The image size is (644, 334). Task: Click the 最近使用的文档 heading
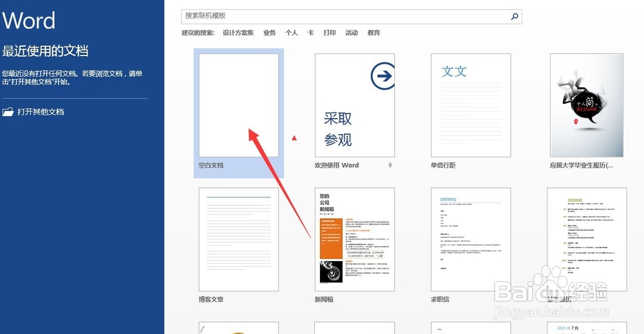pos(45,51)
